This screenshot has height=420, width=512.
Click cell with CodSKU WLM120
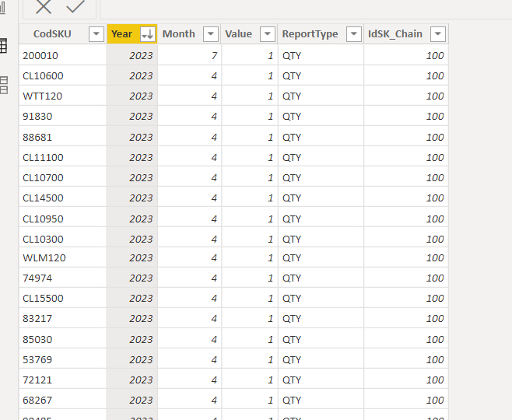pyautogui.click(x=63, y=257)
